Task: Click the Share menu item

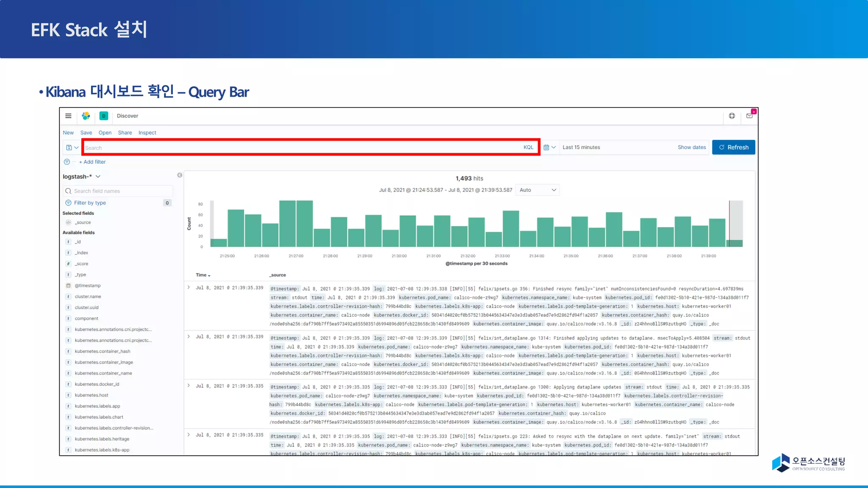Action: (x=125, y=133)
